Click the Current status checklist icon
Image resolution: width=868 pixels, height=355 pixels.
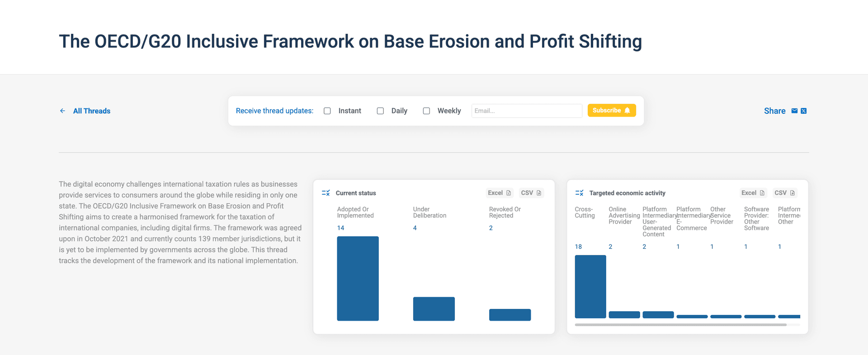325,193
